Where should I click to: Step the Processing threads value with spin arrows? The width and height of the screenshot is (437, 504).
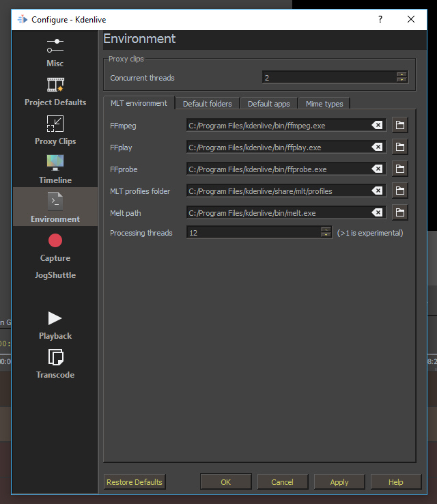coord(326,232)
